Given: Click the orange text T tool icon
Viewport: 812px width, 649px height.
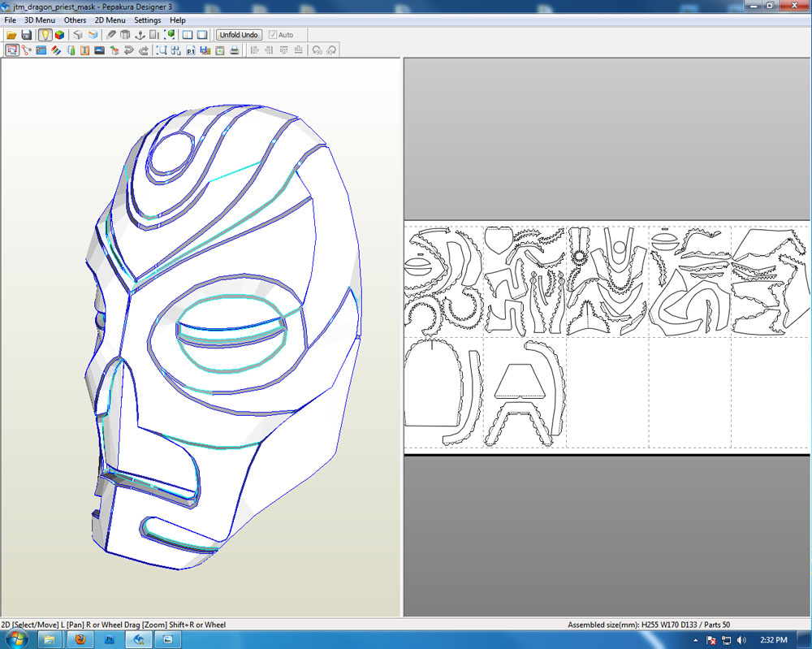Looking at the screenshot, I should coord(85,50).
